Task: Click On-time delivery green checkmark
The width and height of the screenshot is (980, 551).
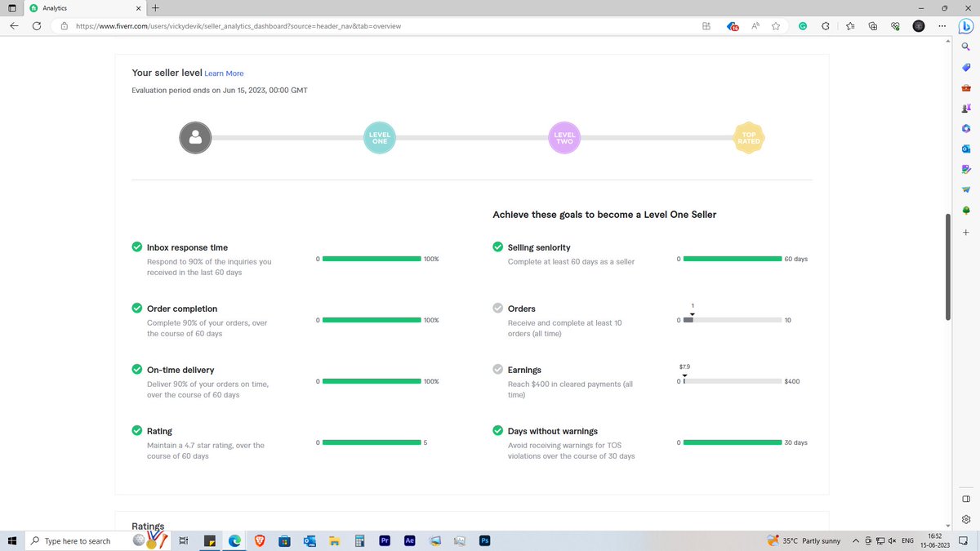Action: (137, 370)
